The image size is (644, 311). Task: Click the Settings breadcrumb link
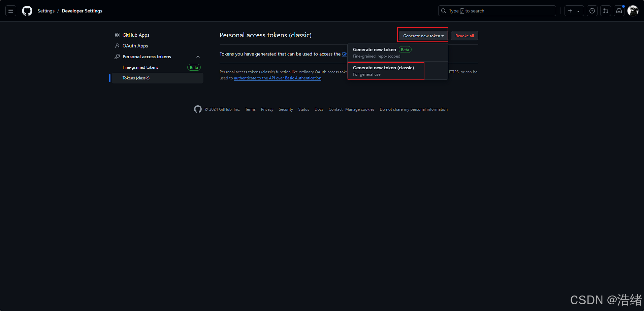click(46, 11)
